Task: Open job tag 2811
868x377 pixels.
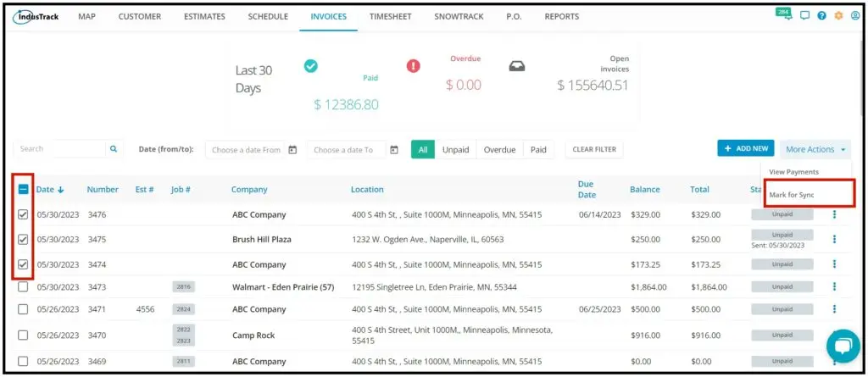Action: point(183,362)
